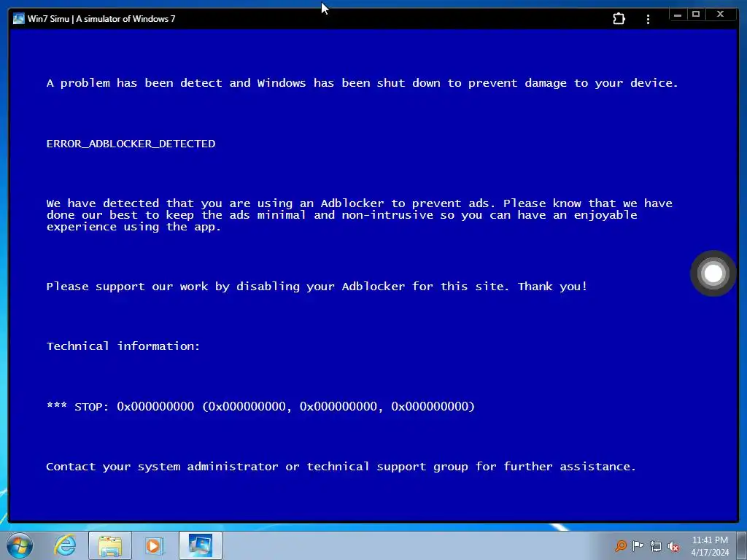
Task: Close the Win7 Simu window
Action: click(x=721, y=15)
